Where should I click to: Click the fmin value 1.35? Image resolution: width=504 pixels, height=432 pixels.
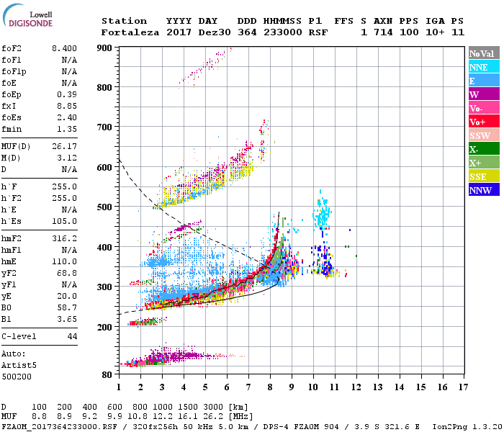pyautogui.click(x=67, y=129)
